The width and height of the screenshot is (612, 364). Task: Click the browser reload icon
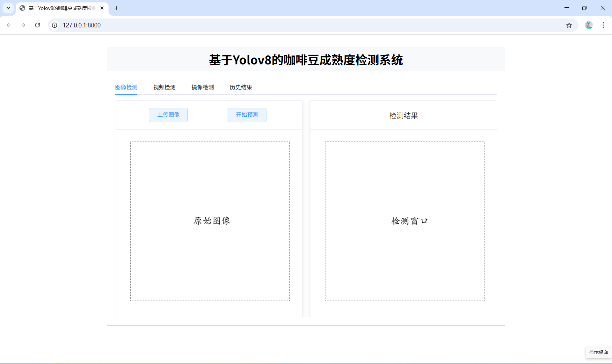click(37, 25)
